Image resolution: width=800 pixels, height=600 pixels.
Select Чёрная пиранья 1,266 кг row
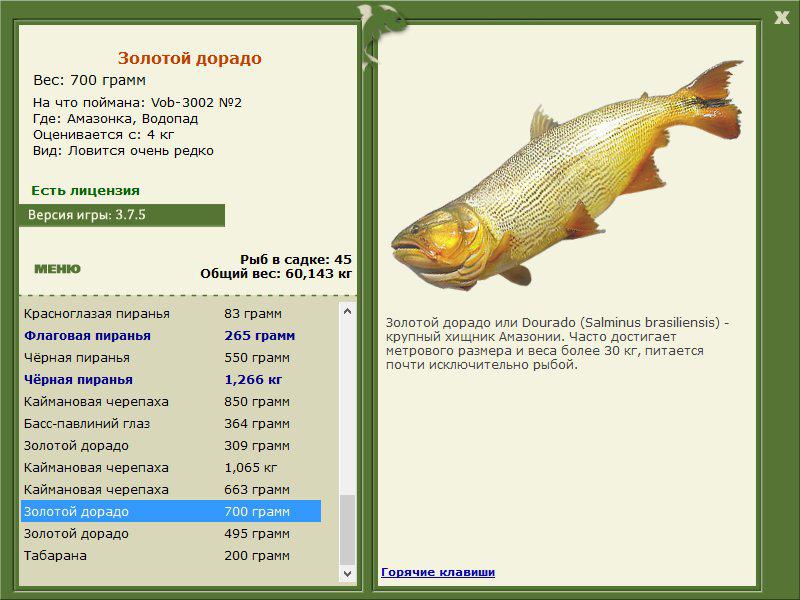pos(171,380)
